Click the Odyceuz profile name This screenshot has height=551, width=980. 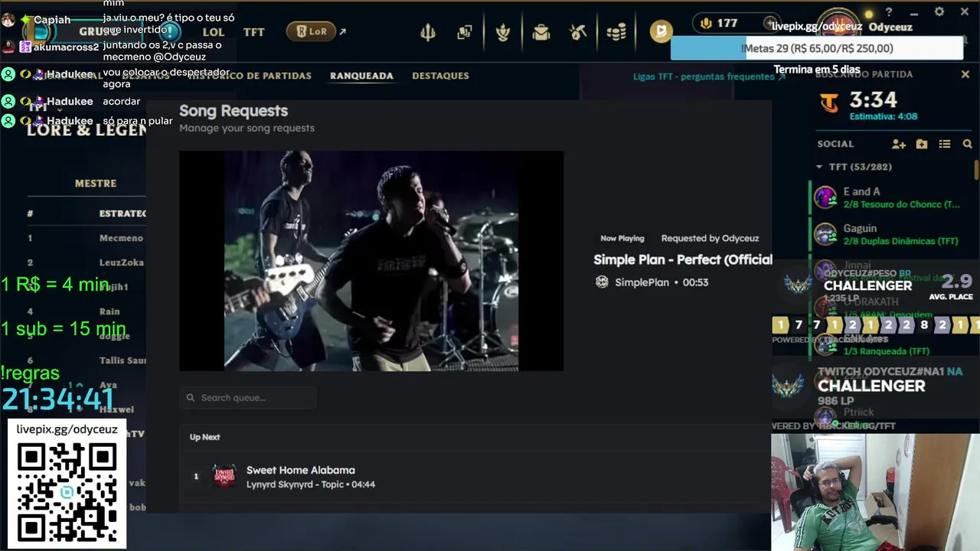click(890, 27)
